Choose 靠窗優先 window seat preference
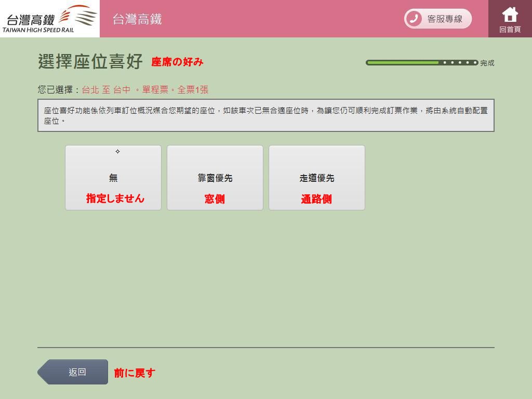Image resolution: width=532 pixels, height=399 pixels. point(215,178)
